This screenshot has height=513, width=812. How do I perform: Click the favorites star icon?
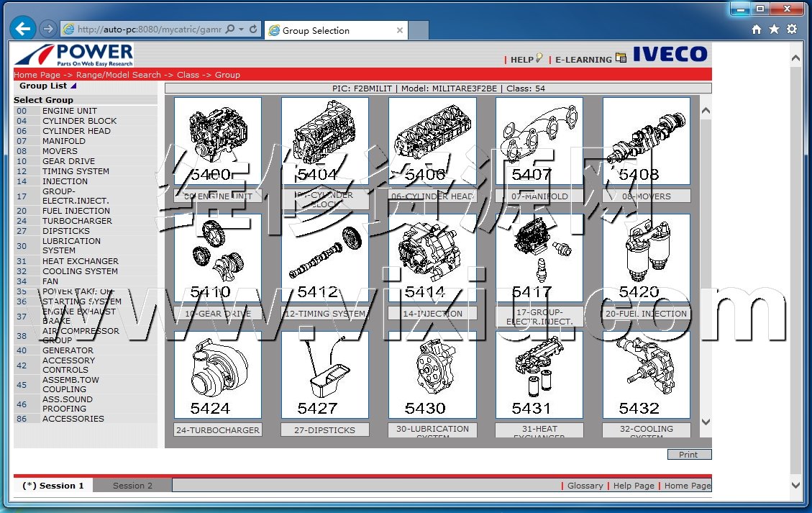(x=774, y=29)
